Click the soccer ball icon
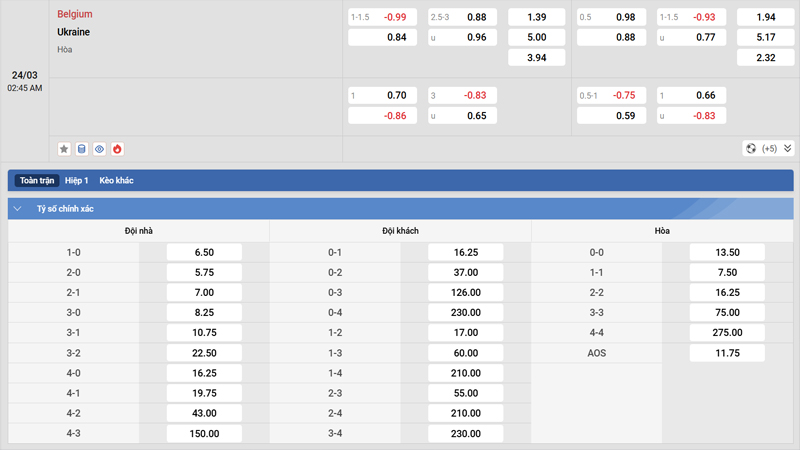The width and height of the screenshot is (800, 450). pyautogui.click(x=751, y=149)
